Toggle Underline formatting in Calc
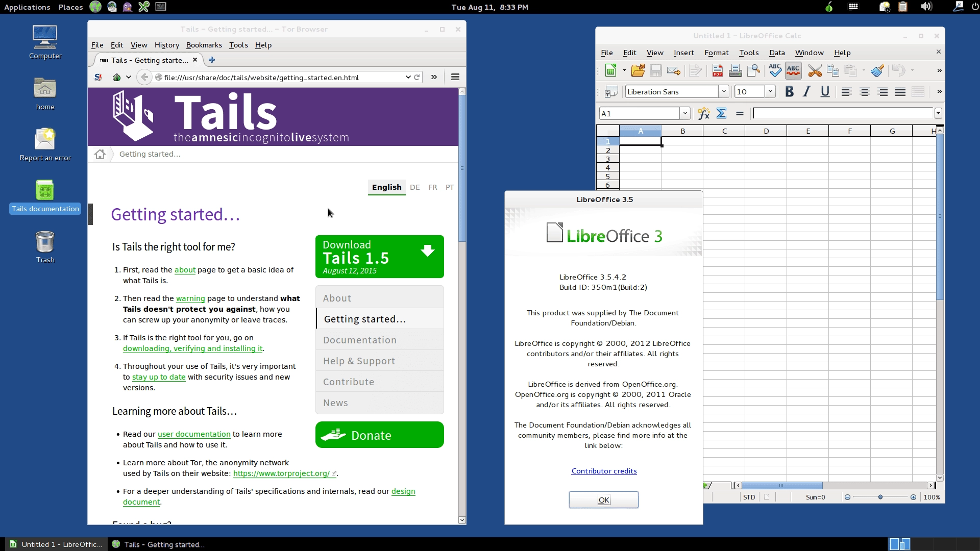Image resolution: width=980 pixels, height=551 pixels. coord(825,92)
